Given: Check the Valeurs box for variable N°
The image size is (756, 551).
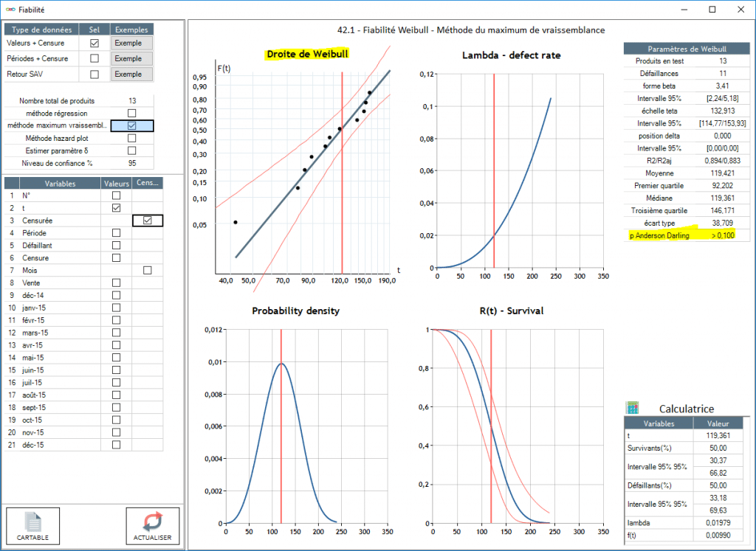Looking at the screenshot, I should (x=116, y=195).
